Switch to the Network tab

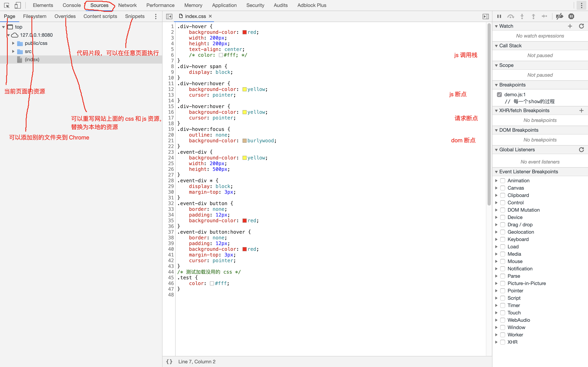pos(127,5)
